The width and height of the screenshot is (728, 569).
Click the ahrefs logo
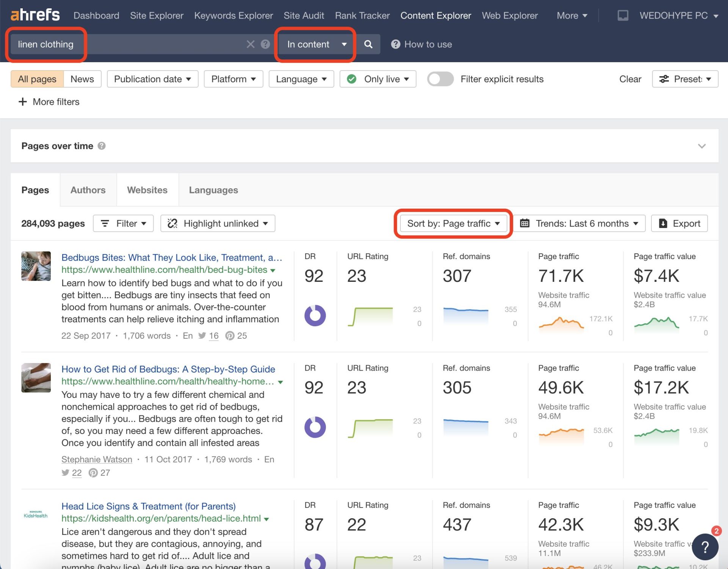click(x=35, y=15)
